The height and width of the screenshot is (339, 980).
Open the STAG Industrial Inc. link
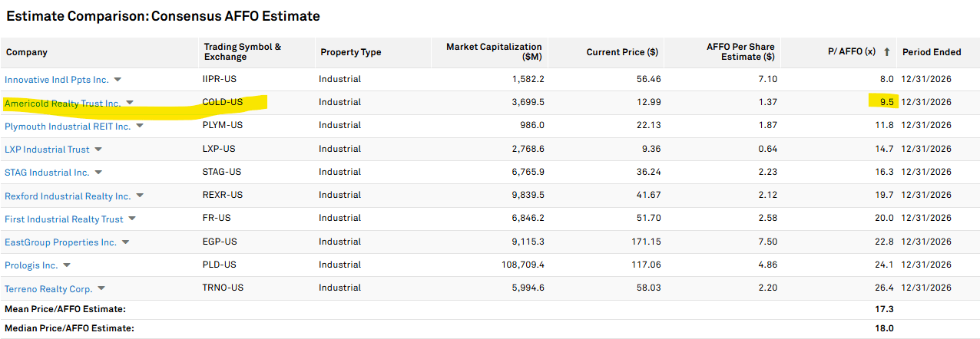47,173
